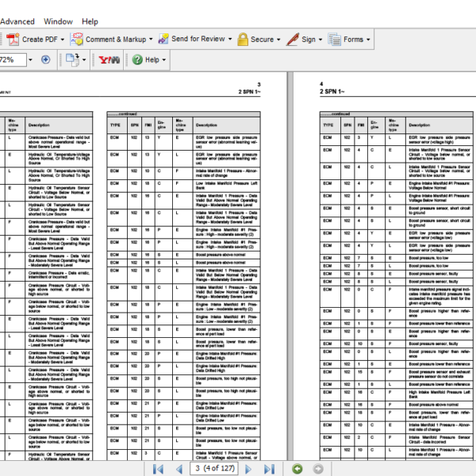Open the zoom level dropdown arrow
Screen dimensions: 476x476
coord(30,59)
